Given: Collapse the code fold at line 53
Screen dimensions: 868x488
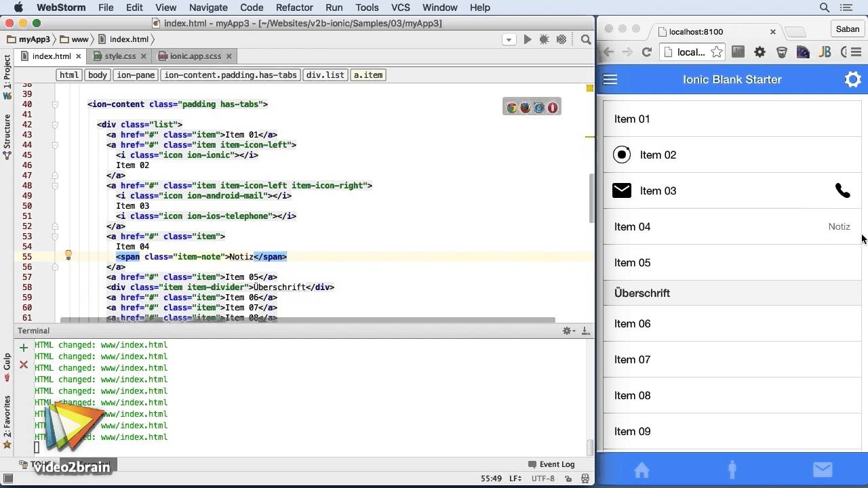Looking at the screenshot, I should 55,237.
